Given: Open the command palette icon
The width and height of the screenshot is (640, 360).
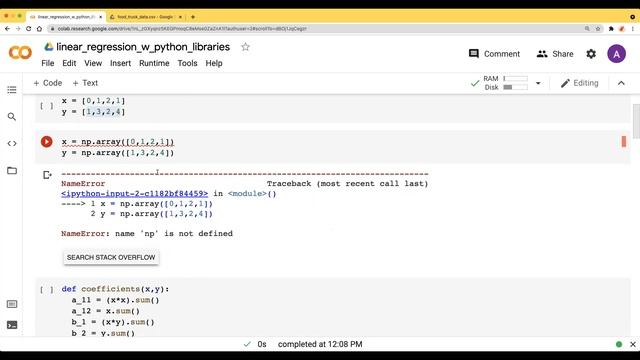Looking at the screenshot, I should coord(12,304).
